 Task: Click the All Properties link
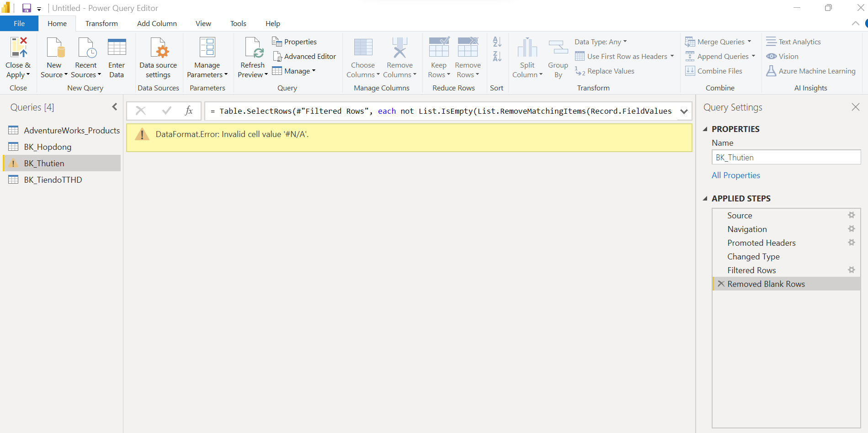point(735,175)
